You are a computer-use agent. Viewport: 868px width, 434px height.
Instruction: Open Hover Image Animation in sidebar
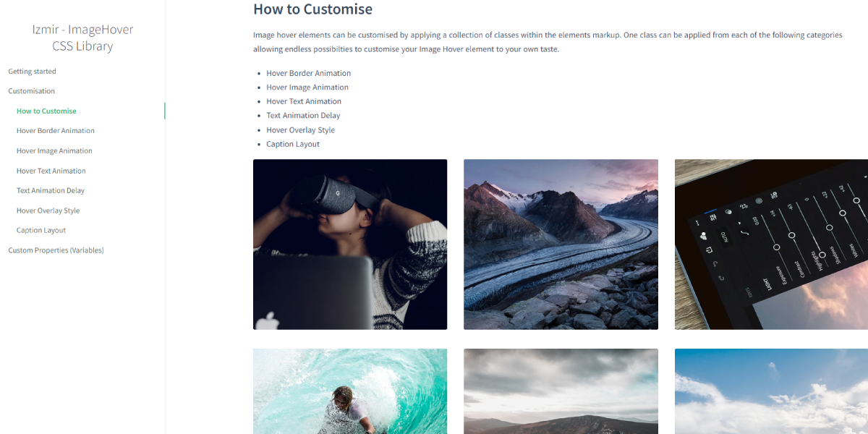click(54, 151)
